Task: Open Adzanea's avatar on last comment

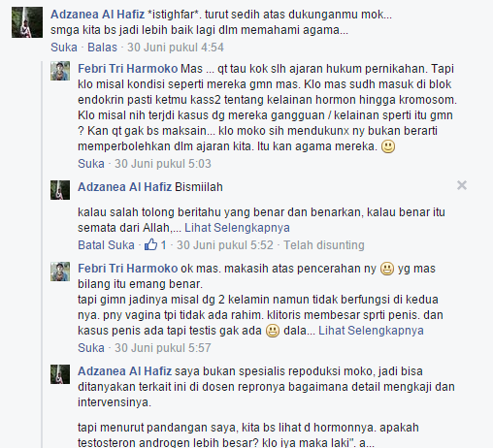Action: coord(60,374)
